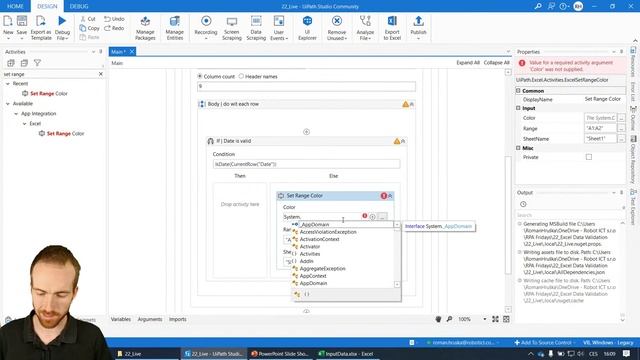This screenshot has width=640, height=360.
Task: Click the New file icon
Action: point(8,21)
